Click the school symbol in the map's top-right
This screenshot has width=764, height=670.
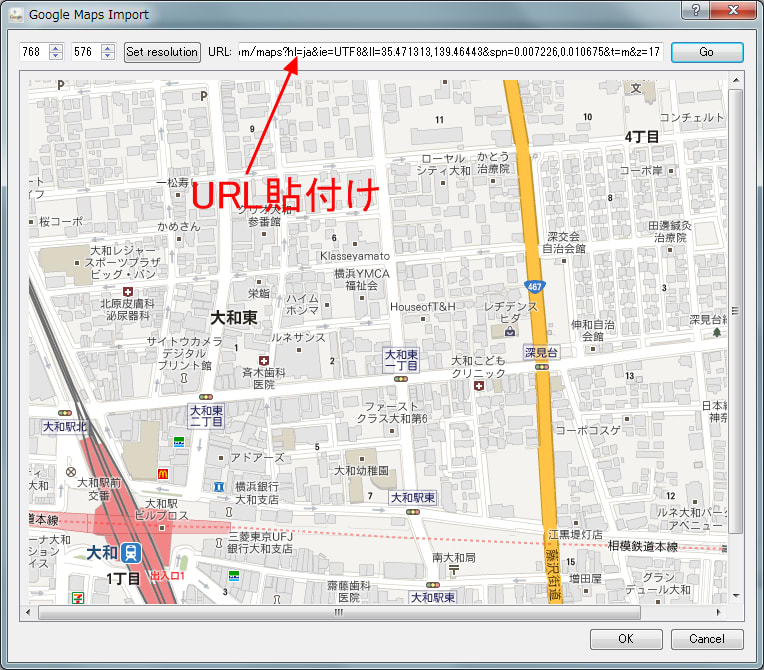click(634, 89)
